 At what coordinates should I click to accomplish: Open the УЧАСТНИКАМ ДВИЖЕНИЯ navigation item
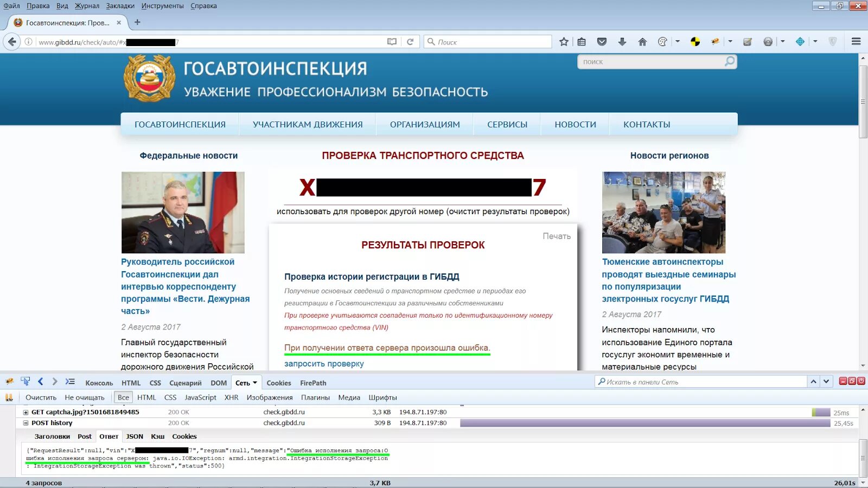click(308, 124)
